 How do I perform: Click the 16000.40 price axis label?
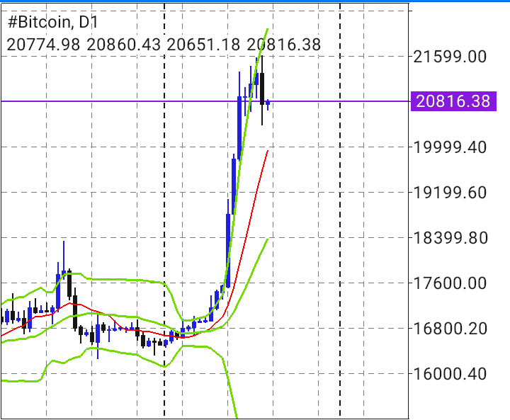[450, 373]
